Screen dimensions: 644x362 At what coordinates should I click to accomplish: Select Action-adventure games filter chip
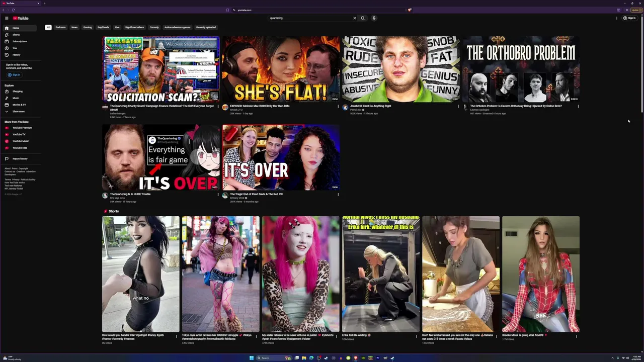point(177,27)
